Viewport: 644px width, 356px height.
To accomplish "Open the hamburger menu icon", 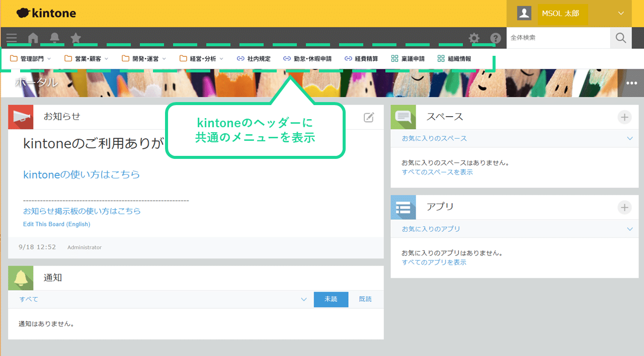I will tap(12, 38).
